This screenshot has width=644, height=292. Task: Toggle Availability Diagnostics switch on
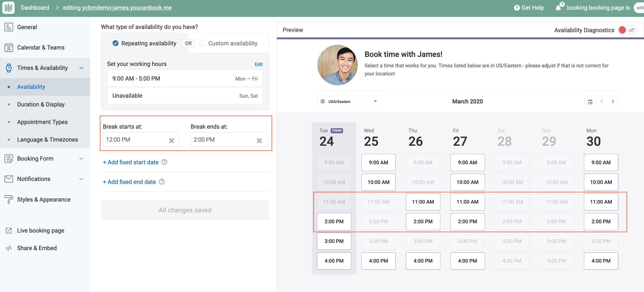(x=627, y=30)
